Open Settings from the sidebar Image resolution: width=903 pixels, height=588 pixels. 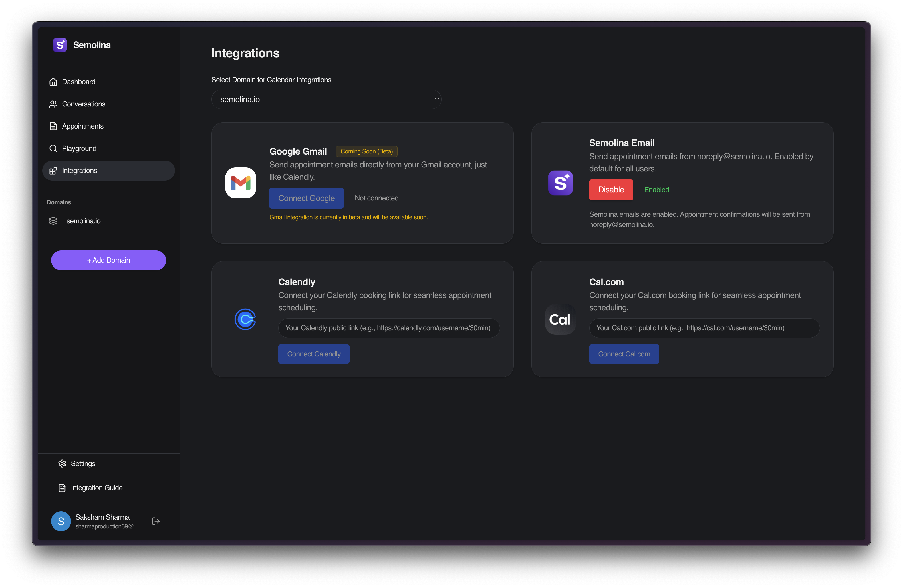click(x=108, y=464)
